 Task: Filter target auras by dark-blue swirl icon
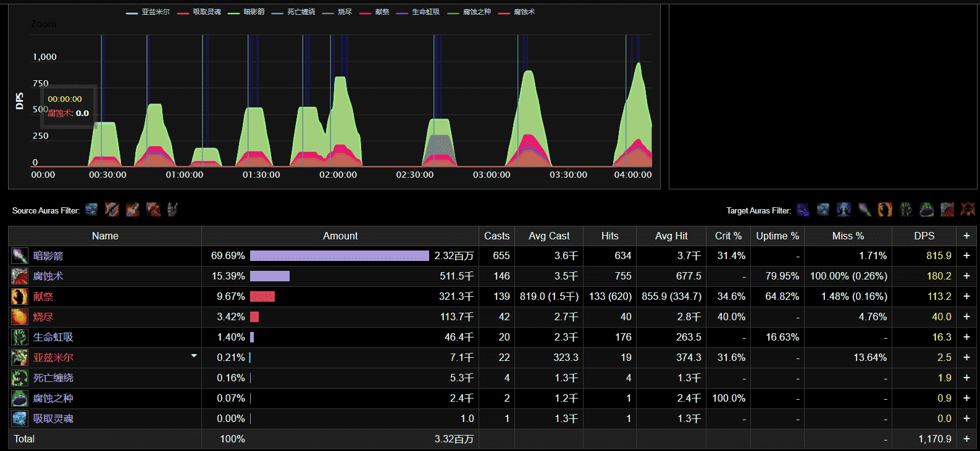[x=803, y=210]
